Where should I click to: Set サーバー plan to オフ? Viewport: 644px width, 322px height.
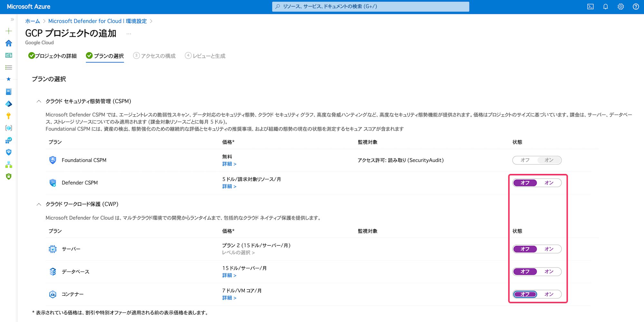coord(525,249)
